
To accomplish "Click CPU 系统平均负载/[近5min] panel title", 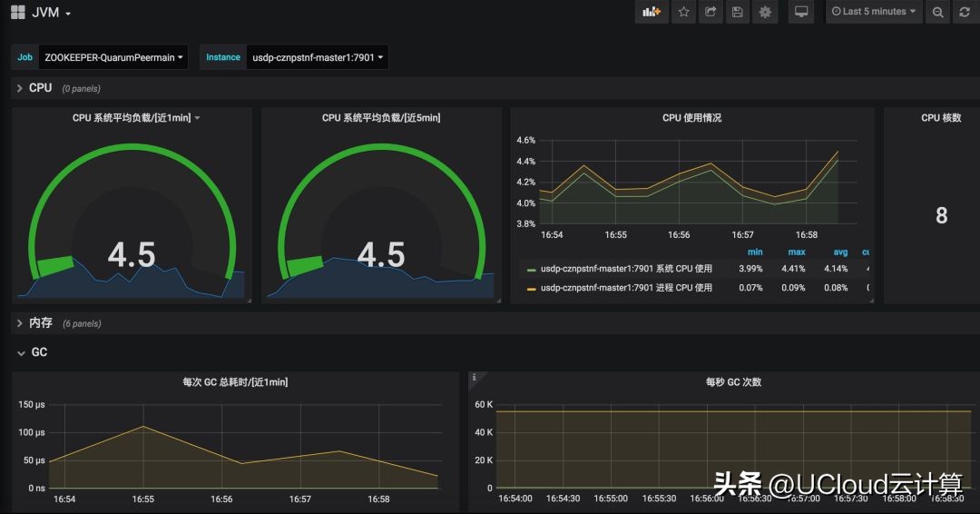I will click(x=381, y=117).
